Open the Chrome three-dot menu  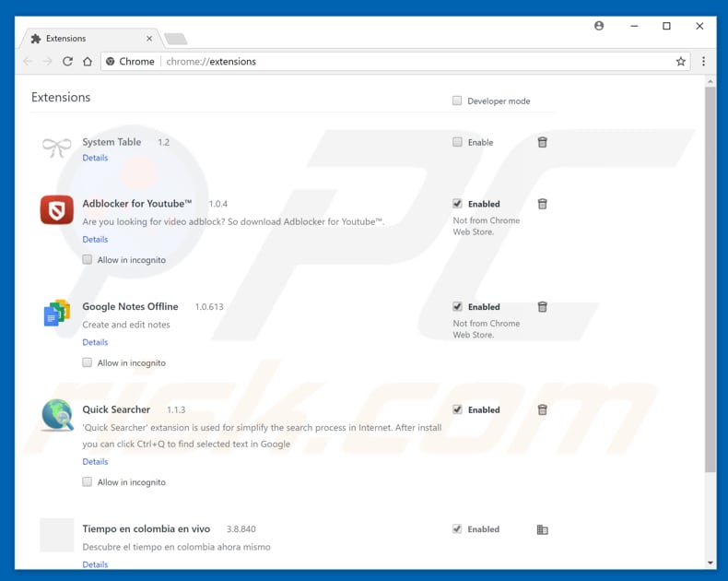pos(703,62)
